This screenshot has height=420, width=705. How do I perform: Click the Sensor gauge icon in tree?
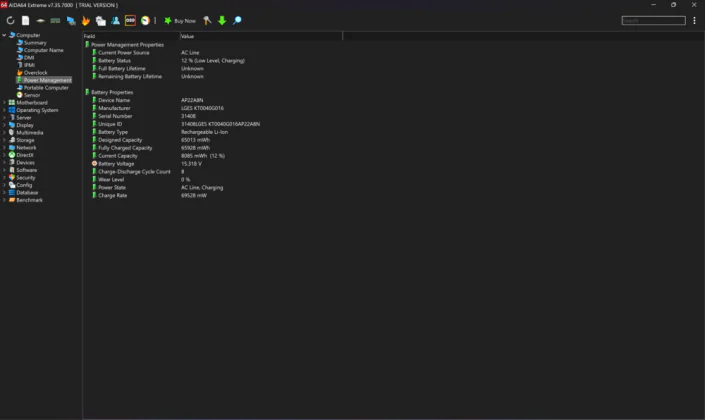click(19, 95)
